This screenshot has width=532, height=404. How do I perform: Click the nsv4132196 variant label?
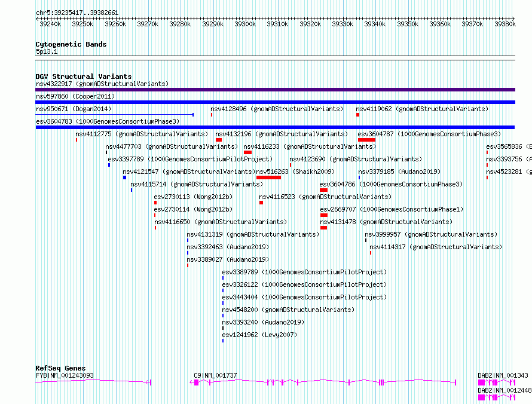point(282,134)
